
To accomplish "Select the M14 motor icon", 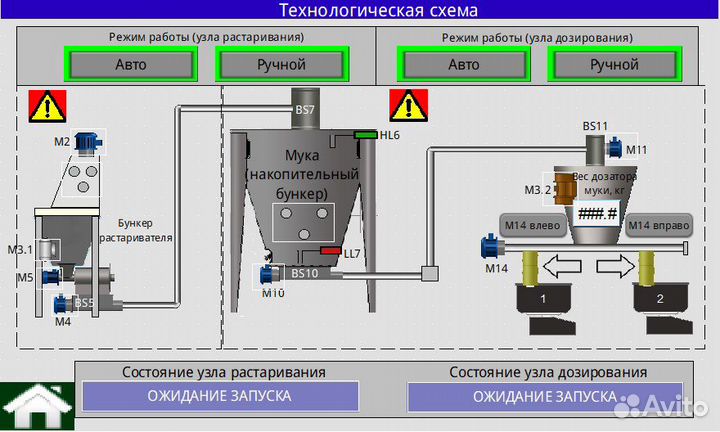I will click(491, 246).
